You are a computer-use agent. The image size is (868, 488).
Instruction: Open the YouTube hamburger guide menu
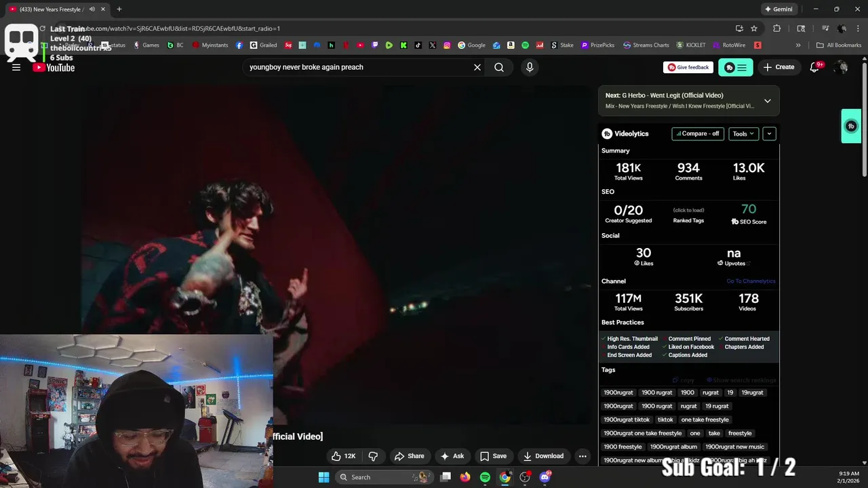(16, 67)
